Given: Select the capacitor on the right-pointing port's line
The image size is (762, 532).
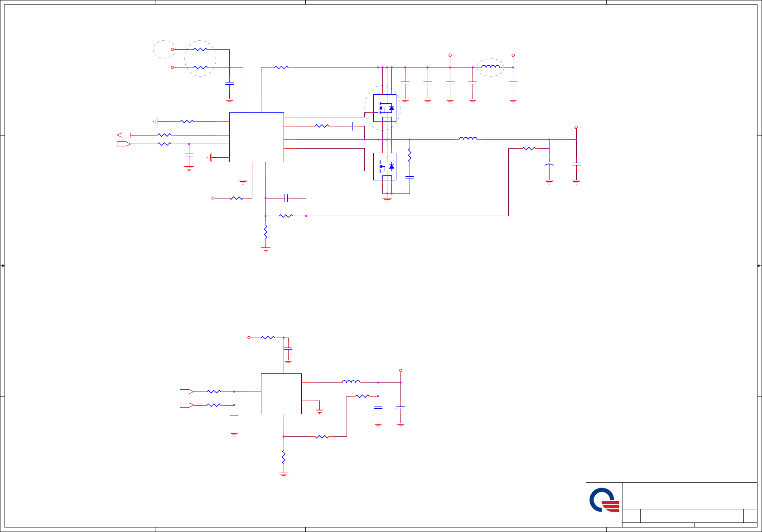Looking at the screenshot, I should point(189,155).
